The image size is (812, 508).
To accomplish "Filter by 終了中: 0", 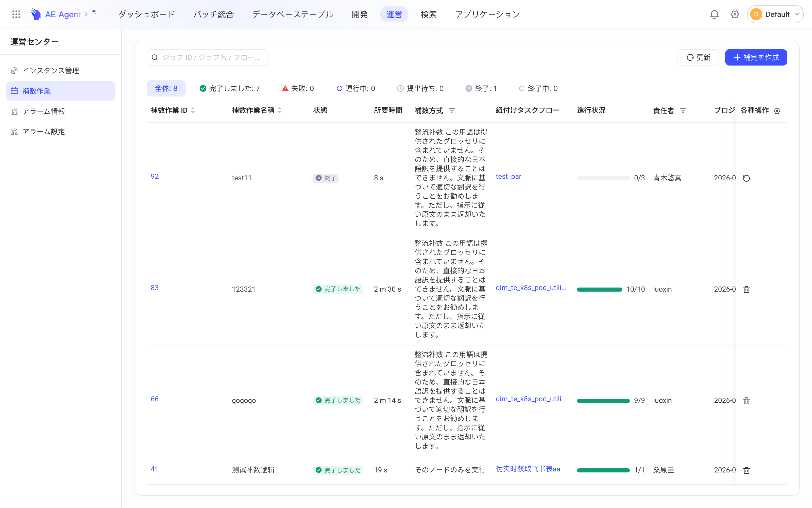I will pyautogui.click(x=538, y=88).
